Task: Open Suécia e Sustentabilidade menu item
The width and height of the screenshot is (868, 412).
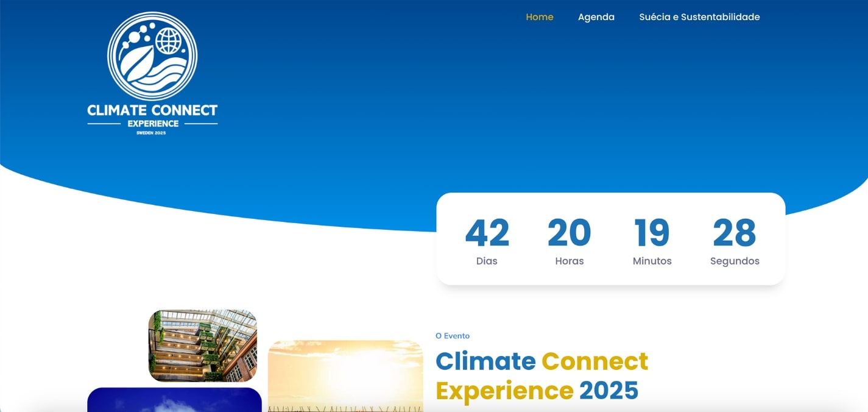Action: coord(699,17)
